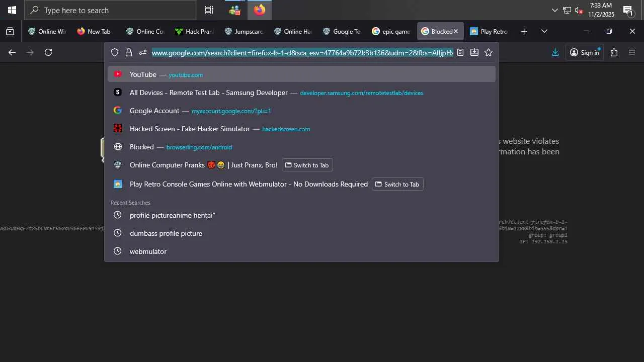Select the Google Account suggestion
This screenshot has width=644, height=362.
tap(302, 111)
